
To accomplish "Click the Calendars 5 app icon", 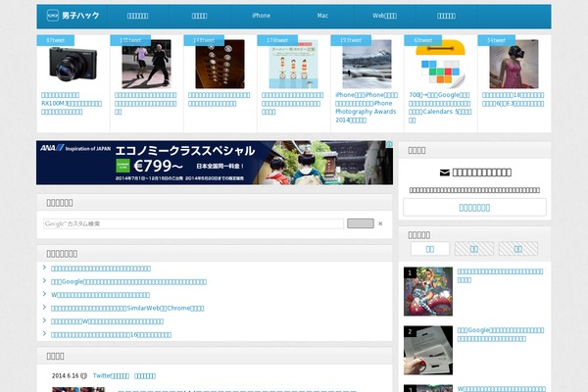I will [x=440, y=64].
